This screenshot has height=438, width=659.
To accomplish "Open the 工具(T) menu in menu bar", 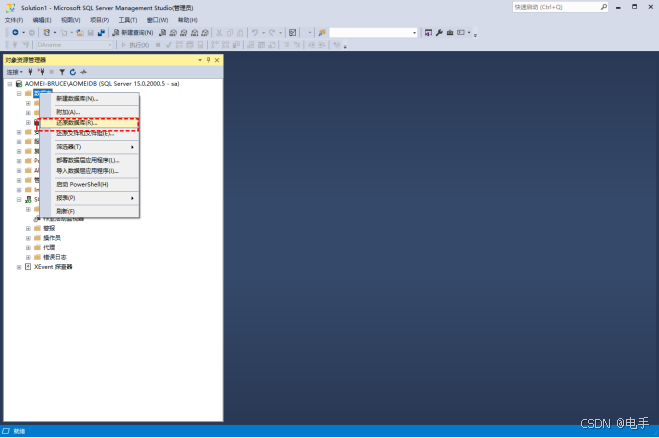I will [x=128, y=19].
